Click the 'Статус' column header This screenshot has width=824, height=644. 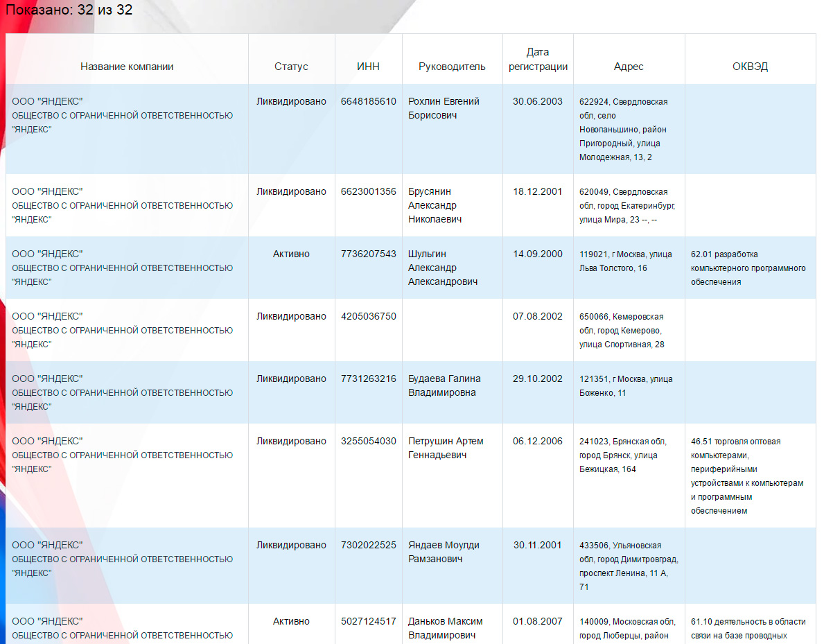pyautogui.click(x=291, y=67)
